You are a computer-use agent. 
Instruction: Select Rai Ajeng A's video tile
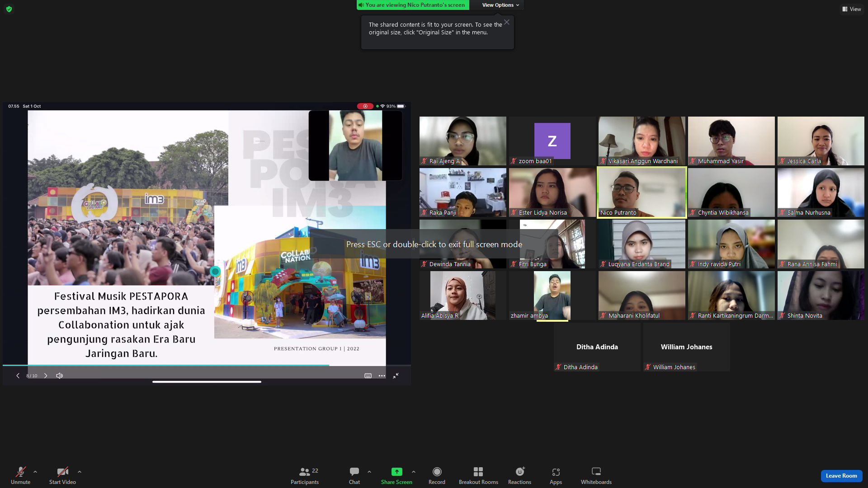pyautogui.click(x=463, y=141)
